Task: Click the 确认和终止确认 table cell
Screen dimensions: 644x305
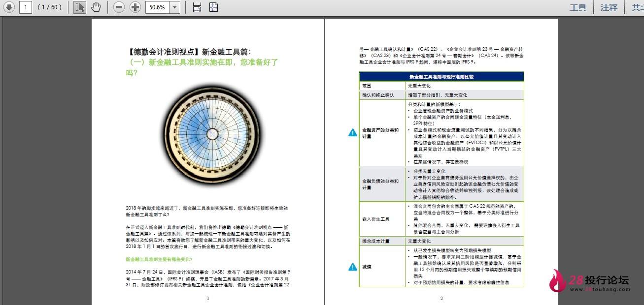Action: [383, 95]
